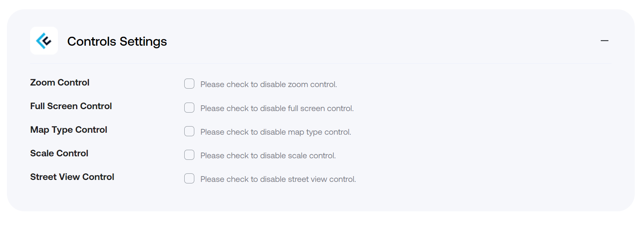The width and height of the screenshot is (644, 226).
Task: Check to disable map type control
Action: (x=189, y=131)
